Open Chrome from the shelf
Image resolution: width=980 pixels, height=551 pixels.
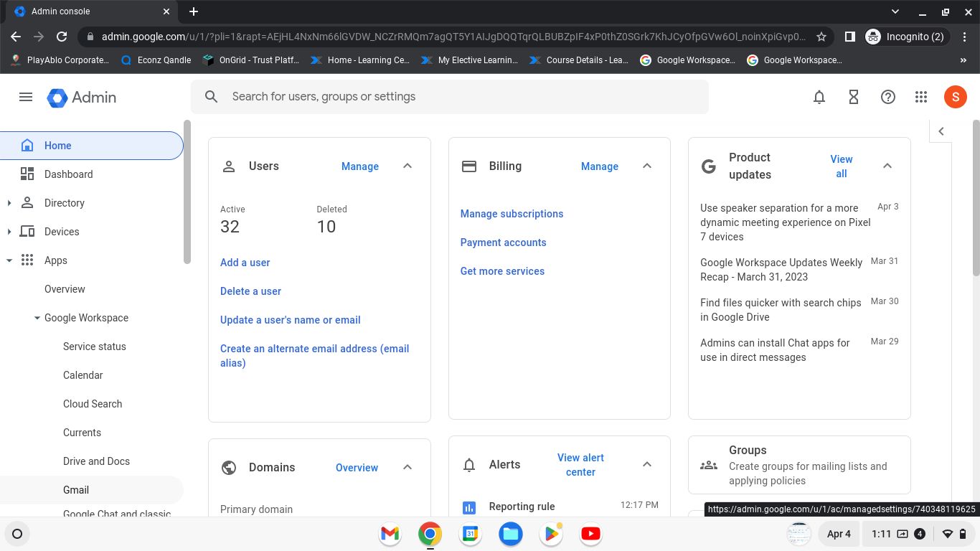(x=430, y=534)
